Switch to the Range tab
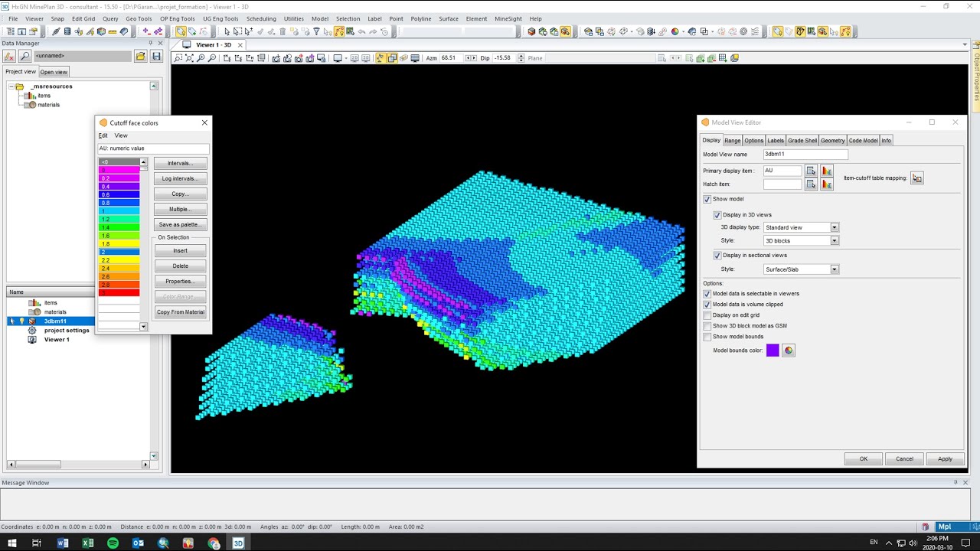 [x=733, y=141]
